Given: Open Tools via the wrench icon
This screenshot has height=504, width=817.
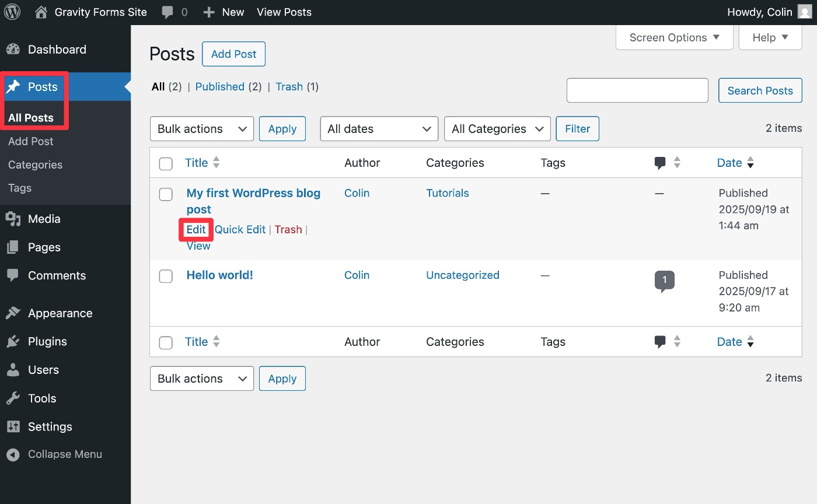Looking at the screenshot, I should [12, 398].
